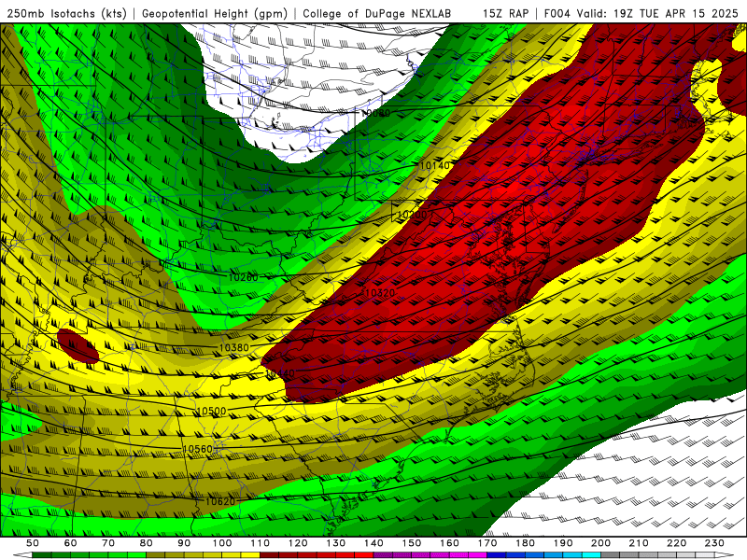The image size is (747, 560).
Task: Click the right arrow end of the color bar
Action: [x=725, y=556]
